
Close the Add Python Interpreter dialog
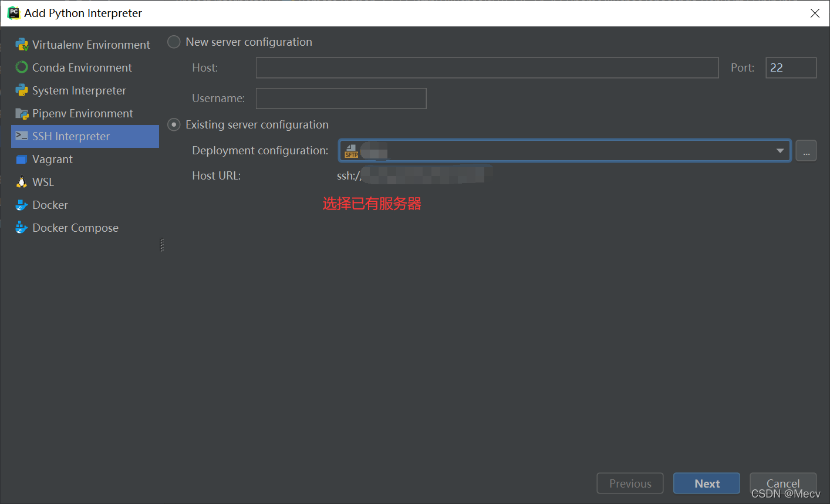815,13
